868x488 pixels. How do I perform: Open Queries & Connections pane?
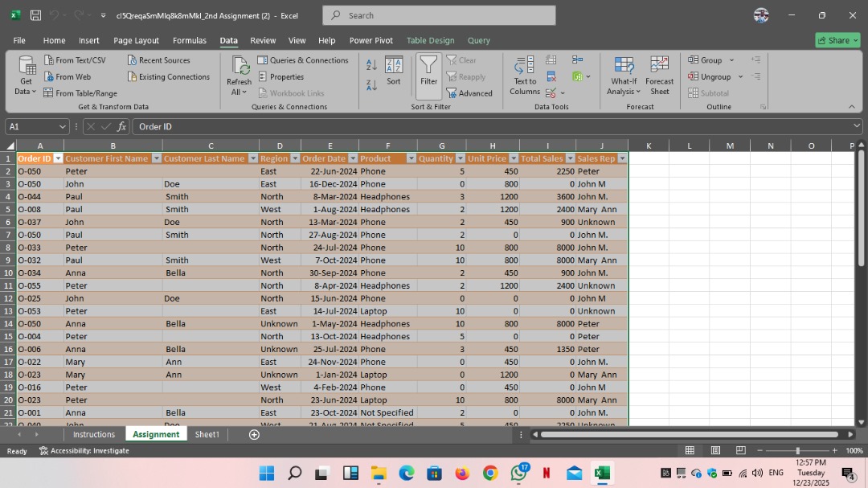(x=303, y=59)
